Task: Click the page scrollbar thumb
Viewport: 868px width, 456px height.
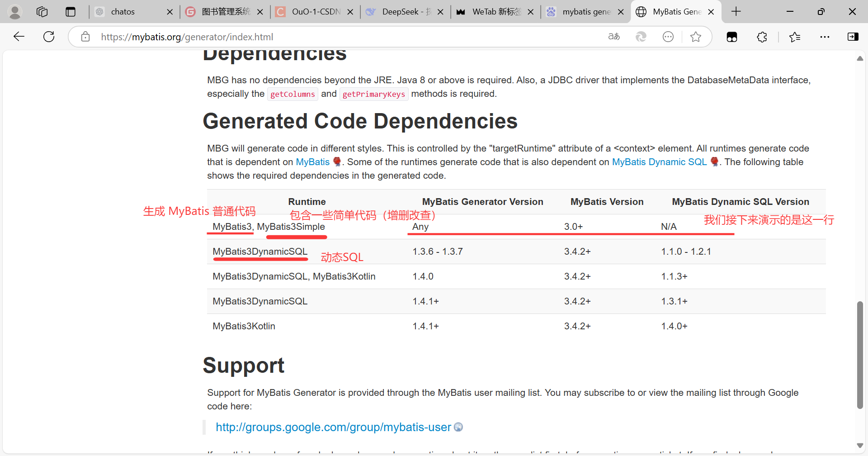Action: click(860, 355)
